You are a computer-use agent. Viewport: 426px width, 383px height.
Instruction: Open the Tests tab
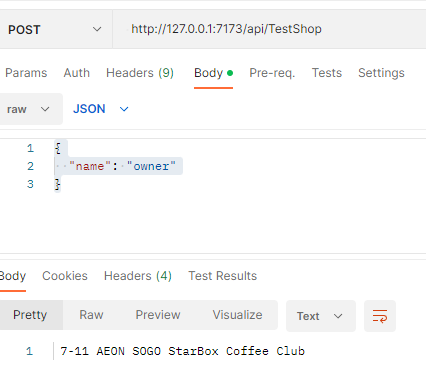327,73
